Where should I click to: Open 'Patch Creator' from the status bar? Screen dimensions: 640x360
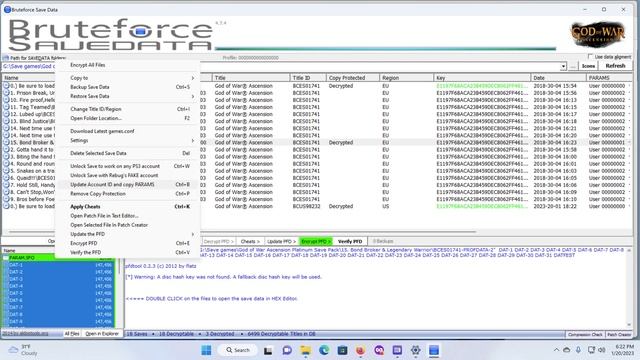[x=619, y=334]
